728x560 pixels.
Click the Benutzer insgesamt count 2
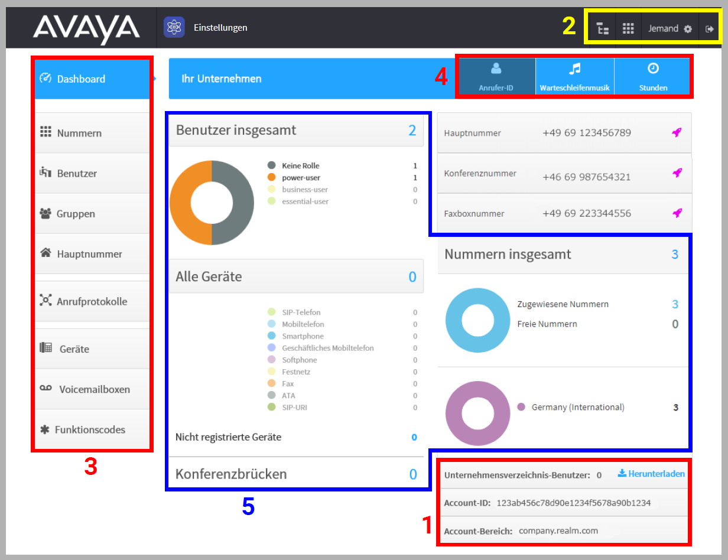(x=412, y=130)
